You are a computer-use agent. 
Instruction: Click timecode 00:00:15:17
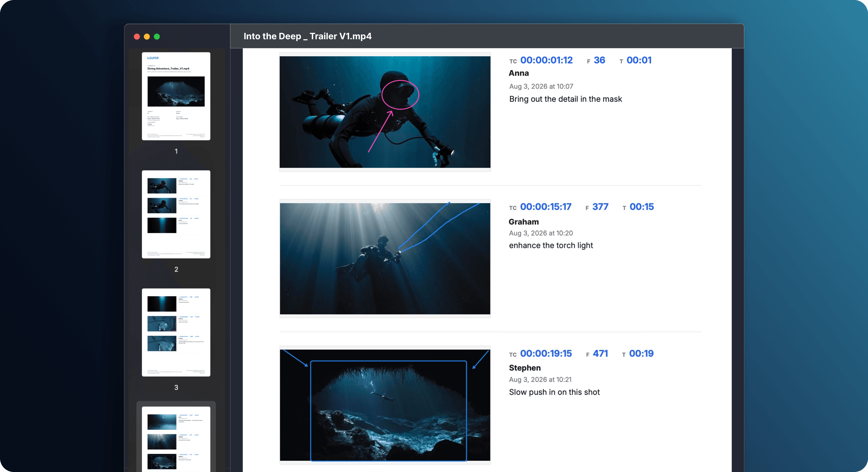point(546,207)
